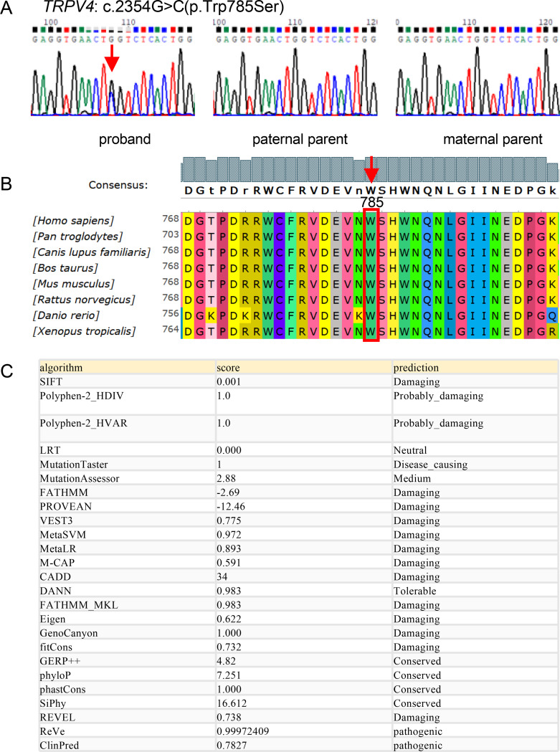Image resolution: width=560 pixels, height=752 pixels.
Task: Select the MutationTaster algorithm cell
Action: (x=127, y=465)
